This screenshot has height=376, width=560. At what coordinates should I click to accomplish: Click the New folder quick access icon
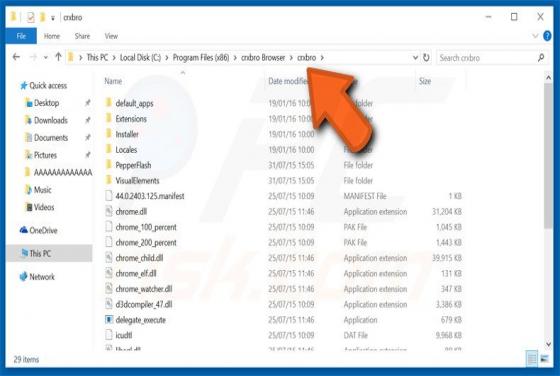(x=42, y=17)
